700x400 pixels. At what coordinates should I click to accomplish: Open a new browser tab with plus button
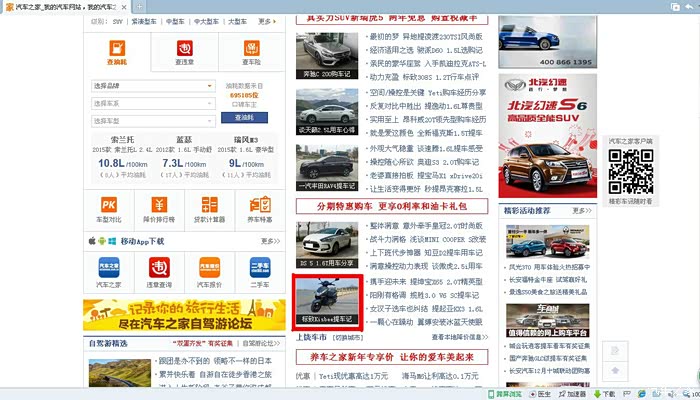(139, 7)
